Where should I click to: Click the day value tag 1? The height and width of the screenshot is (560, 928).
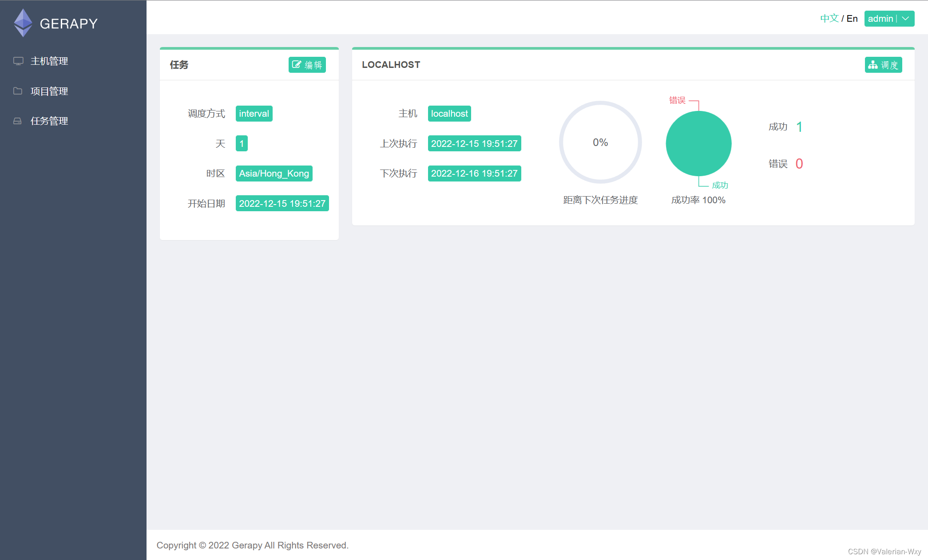(x=242, y=143)
